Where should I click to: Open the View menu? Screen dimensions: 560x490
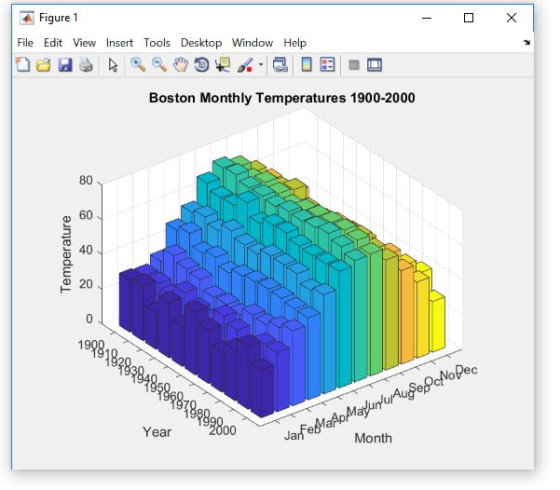(x=84, y=43)
